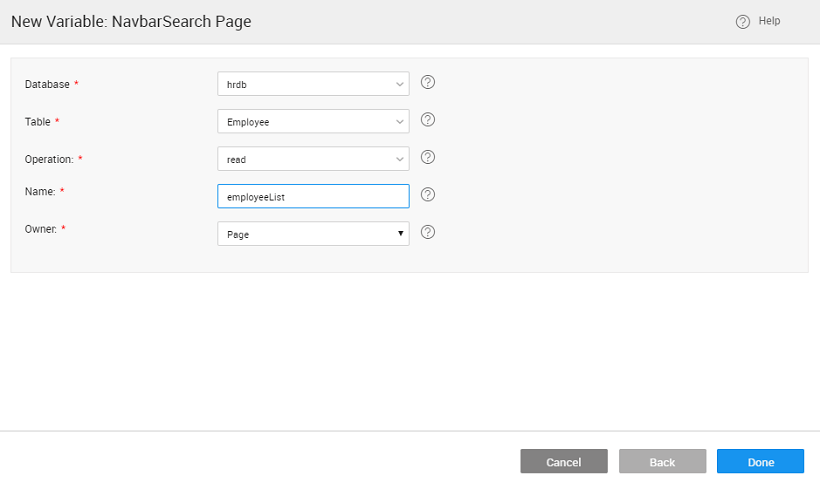Open the Help link text in header

(769, 21)
